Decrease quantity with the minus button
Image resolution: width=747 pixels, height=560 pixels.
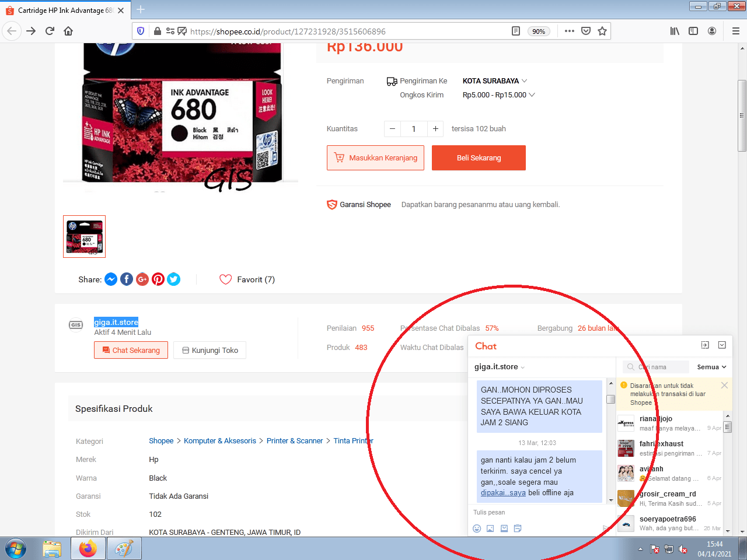click(392, 129)
